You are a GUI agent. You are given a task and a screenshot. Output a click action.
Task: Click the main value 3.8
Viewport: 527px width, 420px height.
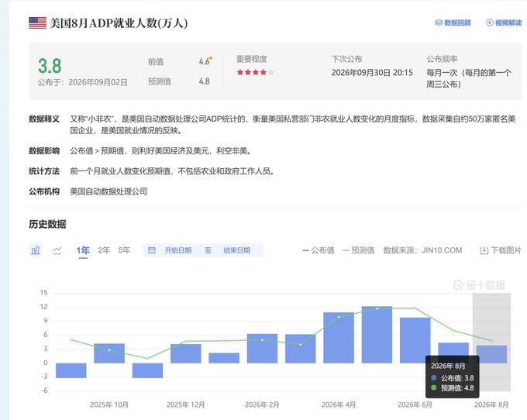[x=50, y=66]
